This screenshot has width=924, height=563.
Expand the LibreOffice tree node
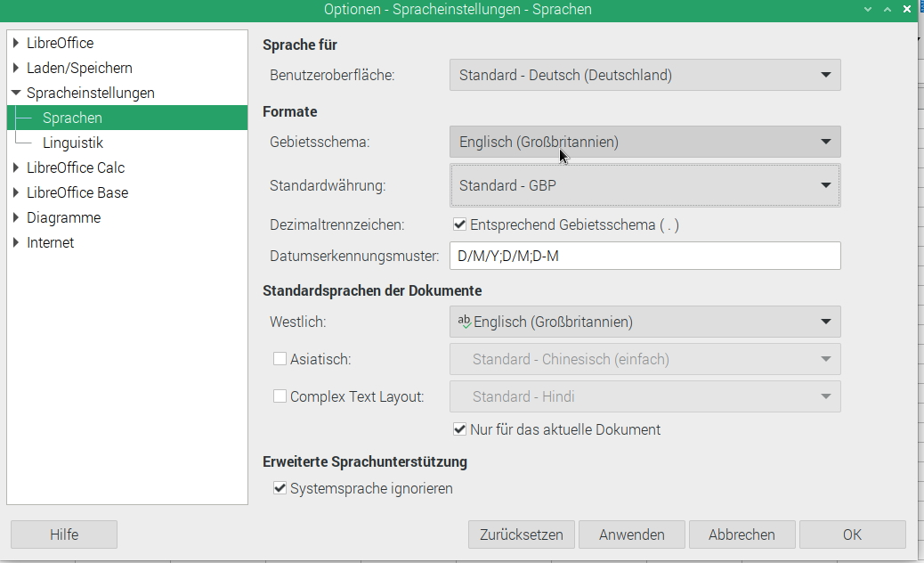click(16, 43)
